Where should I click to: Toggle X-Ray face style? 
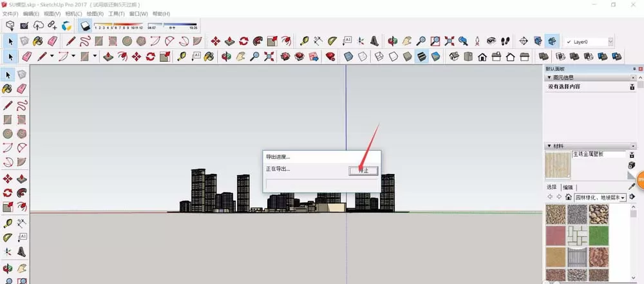click(x=348, y=57)
